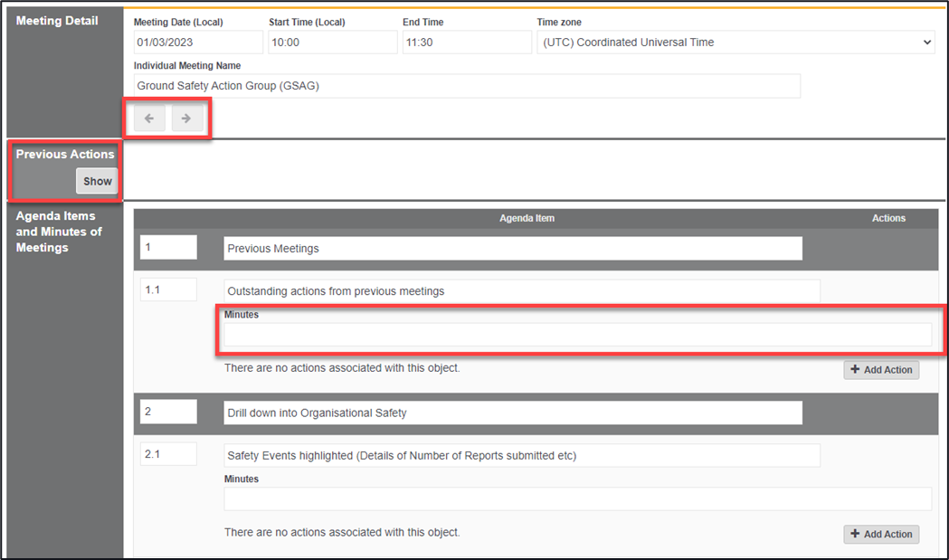Click the Drill down into Organisational Safety field
Screen dimensions: 949x560
(x=512, y=413)
